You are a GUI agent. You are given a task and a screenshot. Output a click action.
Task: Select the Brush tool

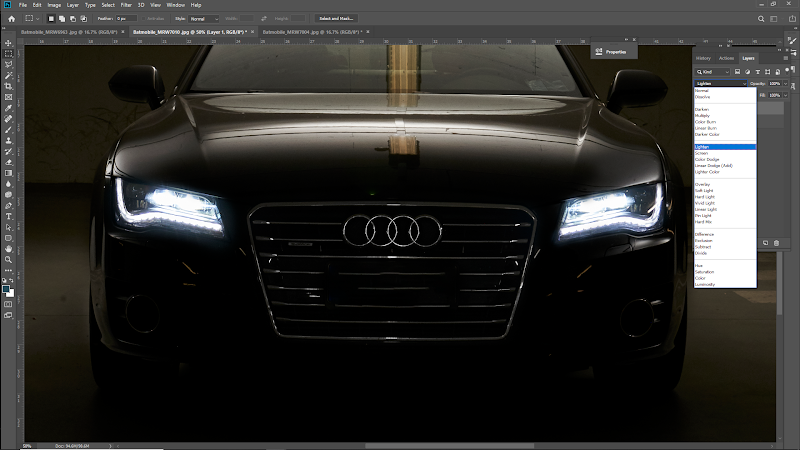tap(8, 130)
